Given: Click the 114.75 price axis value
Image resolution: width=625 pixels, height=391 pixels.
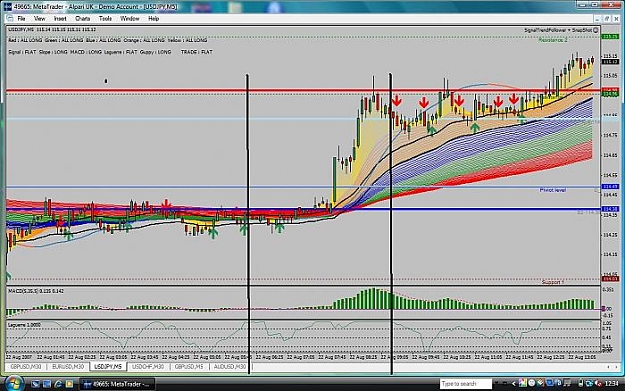Looking at the screenshot, I should 610,135.
